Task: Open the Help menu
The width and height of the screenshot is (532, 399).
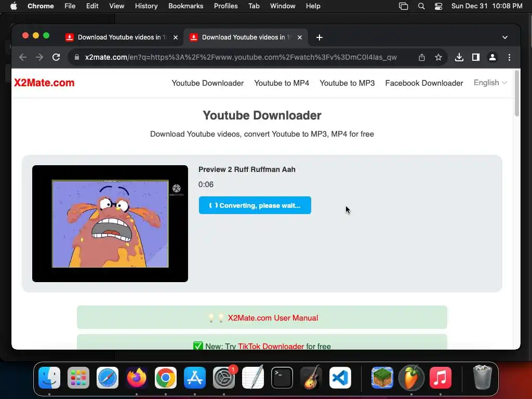Action: click(x=313, y=6)
